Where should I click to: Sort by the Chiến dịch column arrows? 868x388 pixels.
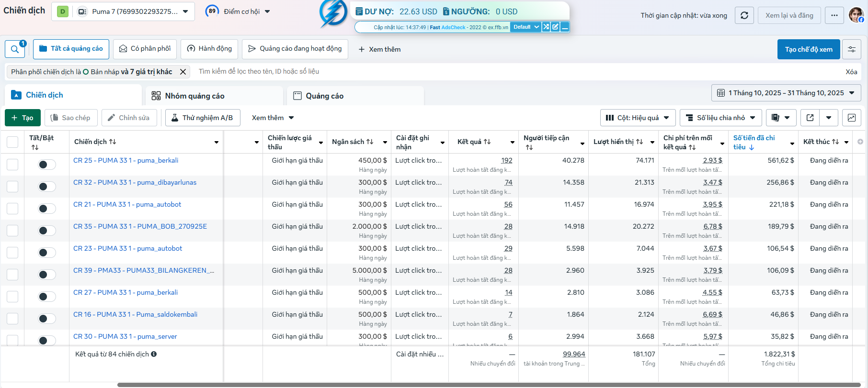tap(113, 142)
